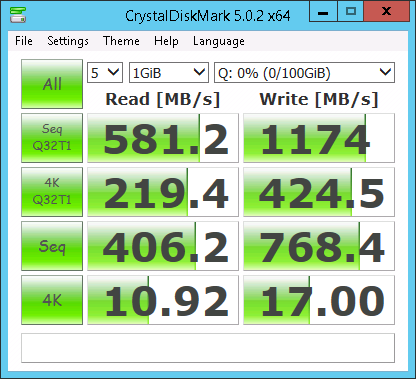Click the Seq read result 406.2
Screen dimensions: 416x379
pos(163,246)
